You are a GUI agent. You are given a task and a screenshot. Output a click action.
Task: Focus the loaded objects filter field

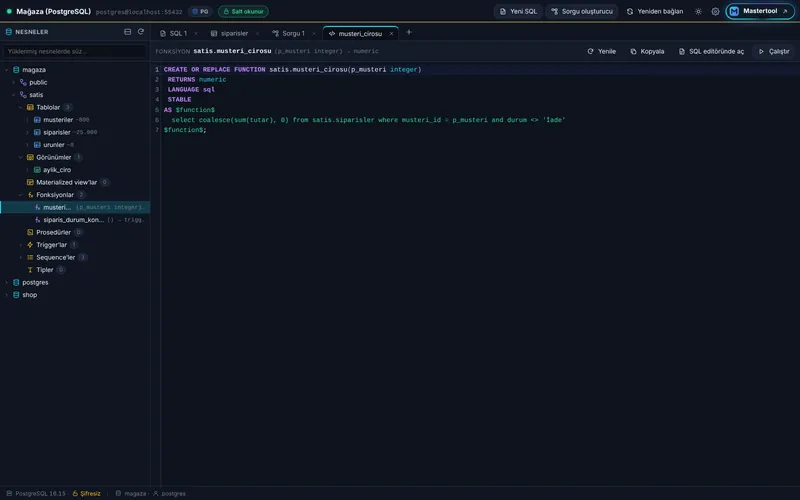(x=74, y=51)
